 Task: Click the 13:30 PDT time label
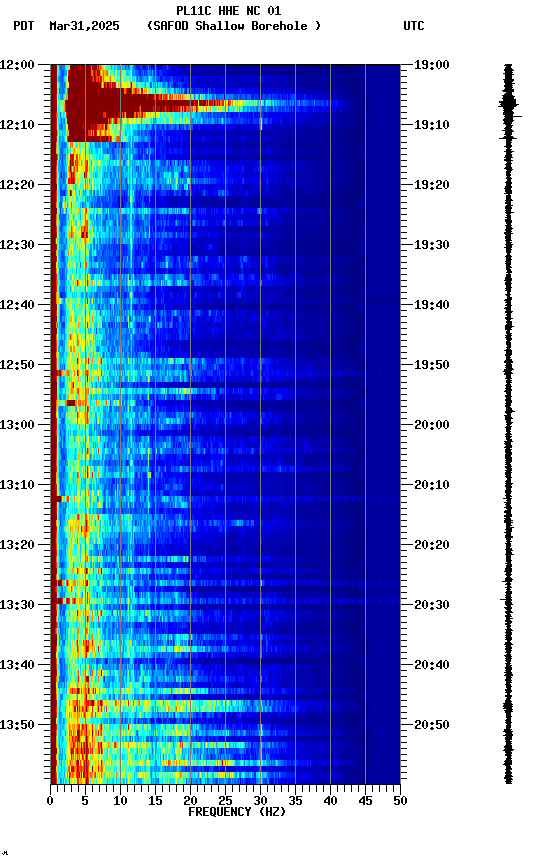pos(17,606)
